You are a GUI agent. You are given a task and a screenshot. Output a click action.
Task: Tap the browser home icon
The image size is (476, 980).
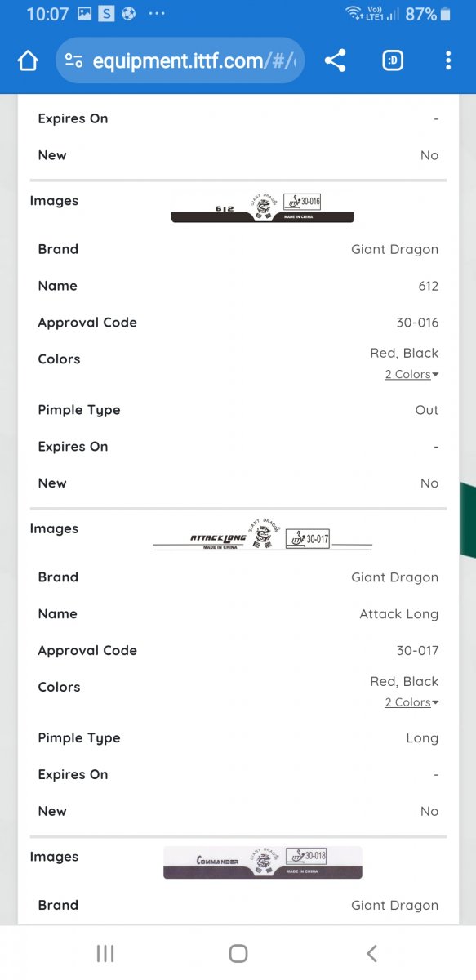point(28,61)
